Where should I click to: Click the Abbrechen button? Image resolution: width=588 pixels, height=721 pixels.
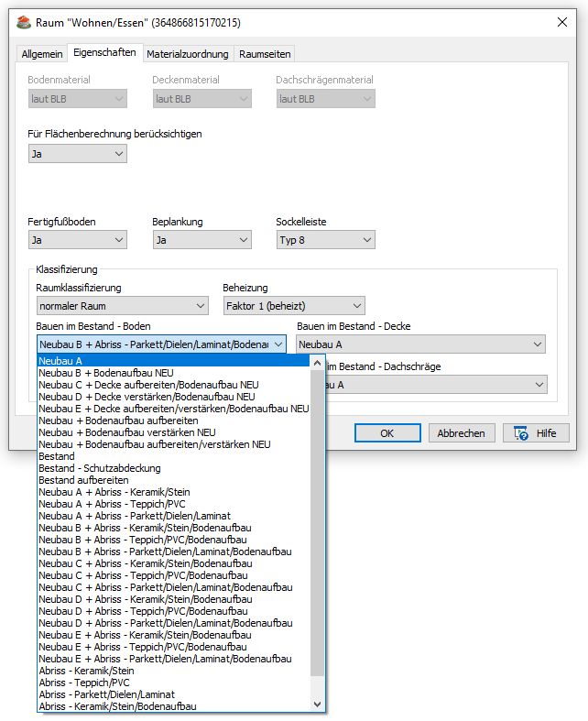462,433
